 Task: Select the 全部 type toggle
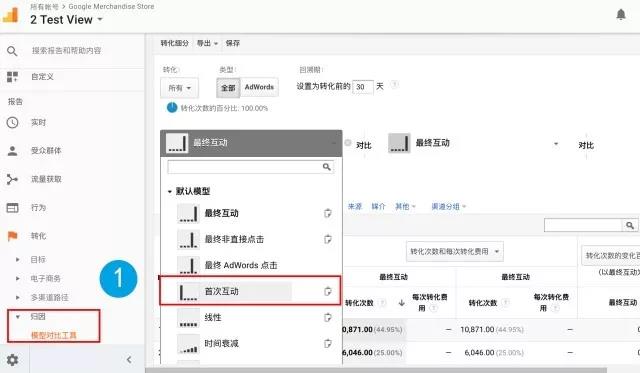pos(228,88)
